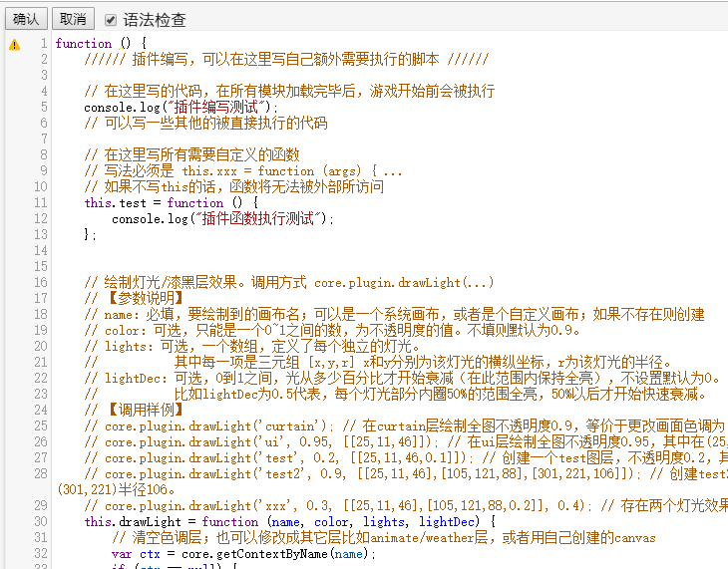Click the this.test function definition line
This screenshot has width=728, height=569.
click(170, 202)
